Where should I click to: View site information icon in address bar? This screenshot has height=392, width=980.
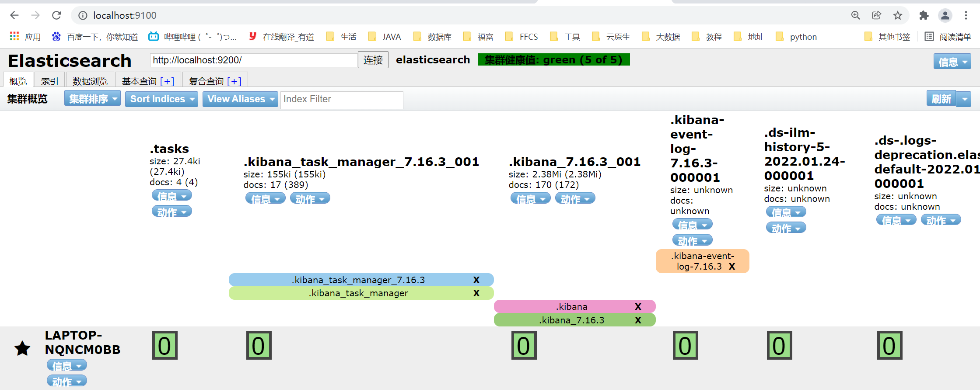click(83, 15)
